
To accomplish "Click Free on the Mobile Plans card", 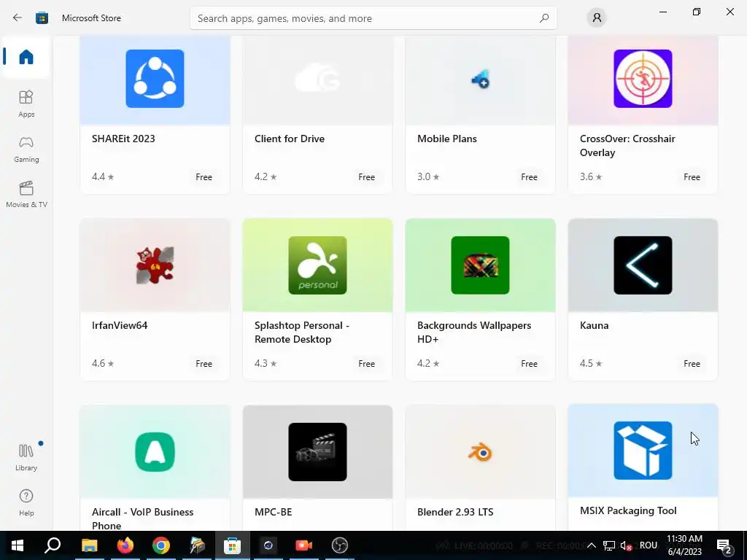I will coord(529,177).
